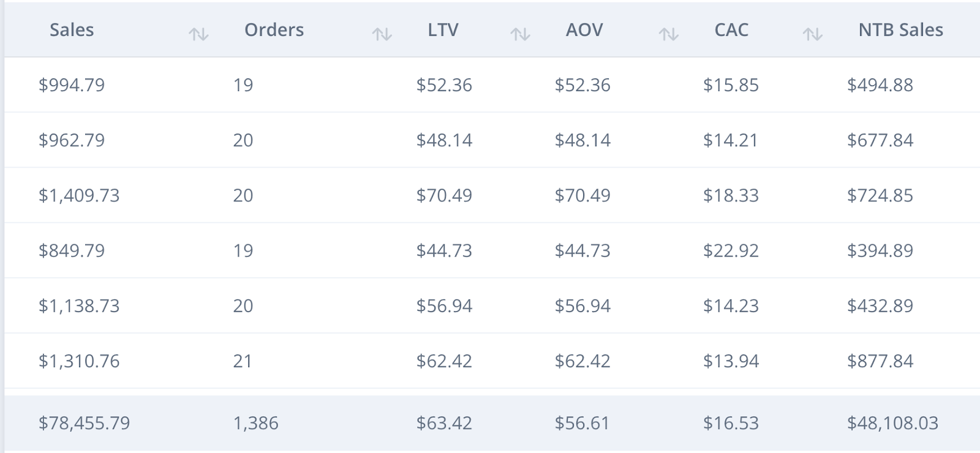This screenshot has width=980, height=453.
Task: Click the NTB Sales column header
Action: 900,30
